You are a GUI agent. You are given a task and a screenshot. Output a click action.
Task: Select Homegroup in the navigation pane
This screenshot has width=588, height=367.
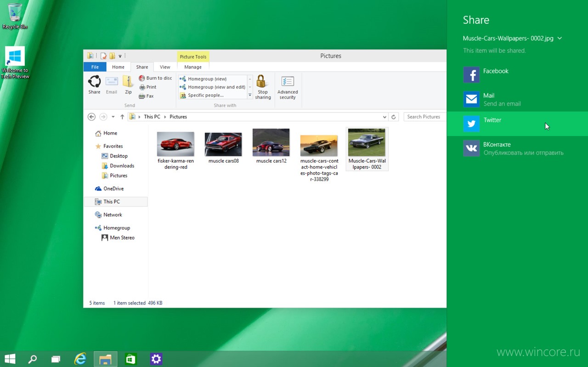coord(113,228)
